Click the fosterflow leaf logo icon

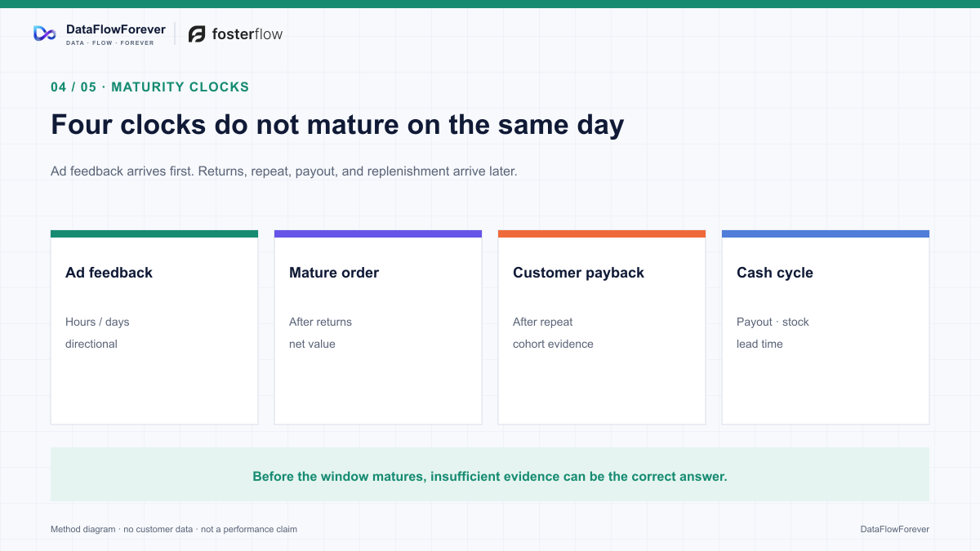197,34
